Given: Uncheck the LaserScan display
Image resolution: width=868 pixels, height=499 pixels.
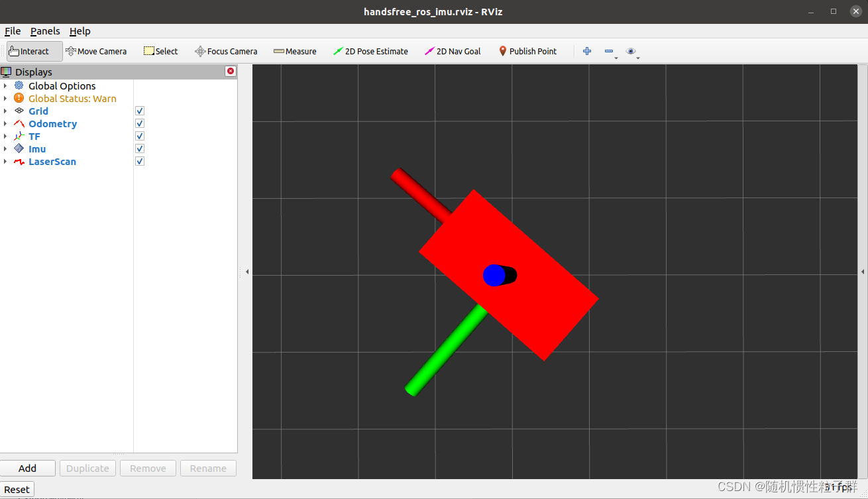Looking at the screenshot, I should (139, 161).
